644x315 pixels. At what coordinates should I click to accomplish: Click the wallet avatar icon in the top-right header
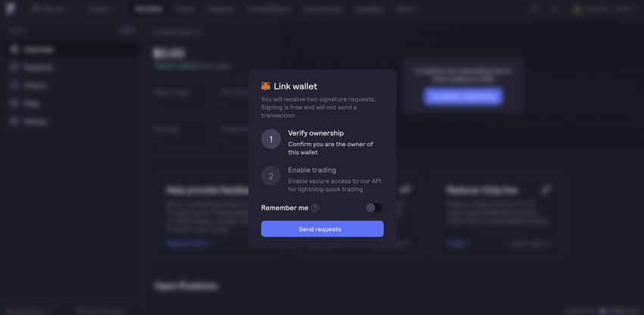[577, 9]
